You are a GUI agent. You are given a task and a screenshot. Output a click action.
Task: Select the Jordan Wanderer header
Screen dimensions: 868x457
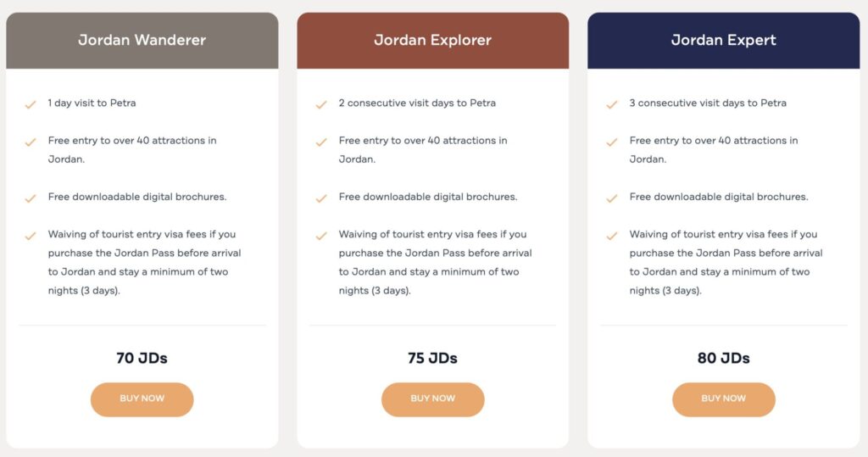142,40
